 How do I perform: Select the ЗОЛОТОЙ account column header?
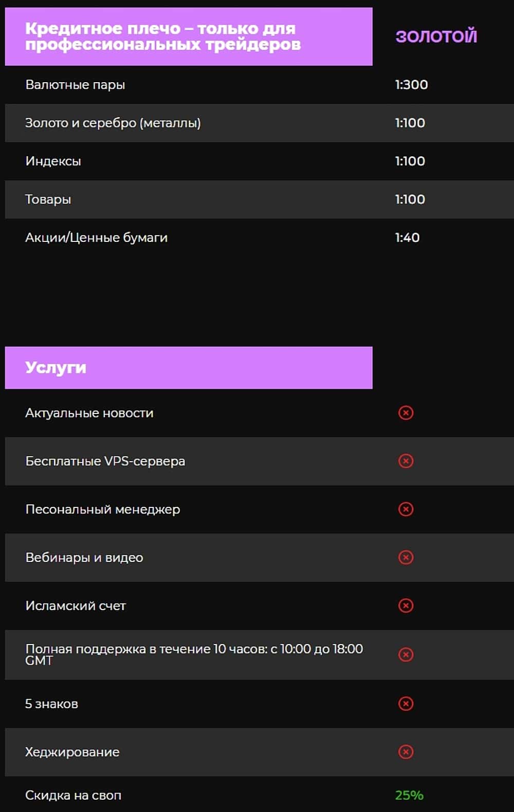click(x=436, y=36)
